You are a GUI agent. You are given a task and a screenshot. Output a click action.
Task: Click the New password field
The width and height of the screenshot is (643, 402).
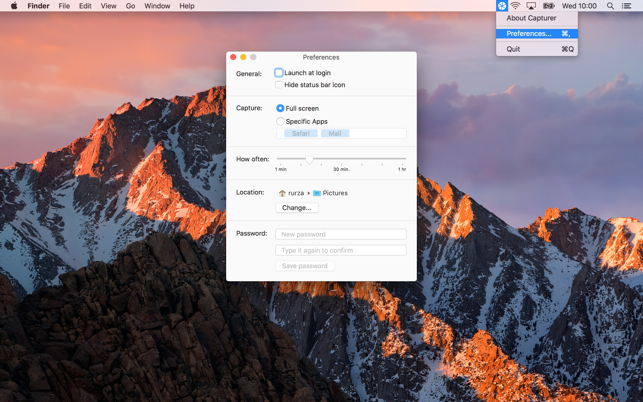click(x=341, y=234)
